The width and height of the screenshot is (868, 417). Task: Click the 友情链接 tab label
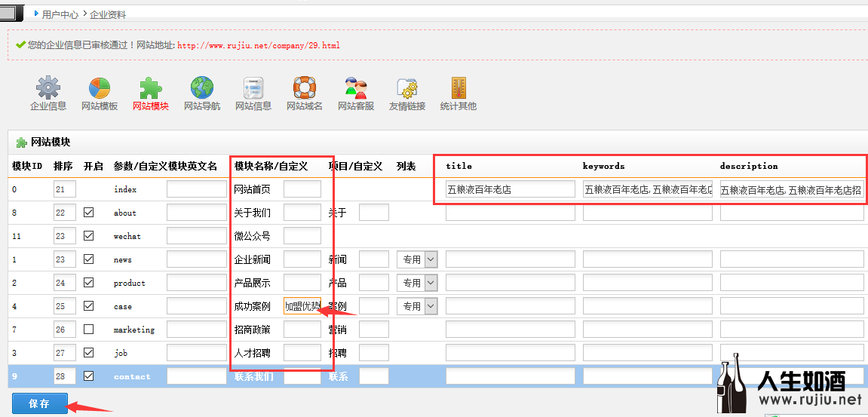coord(407,106)
